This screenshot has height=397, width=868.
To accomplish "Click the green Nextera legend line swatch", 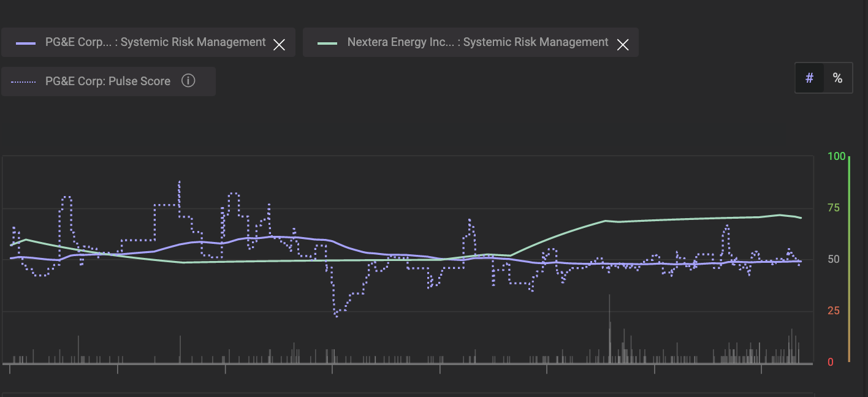I will pos(327,43).
